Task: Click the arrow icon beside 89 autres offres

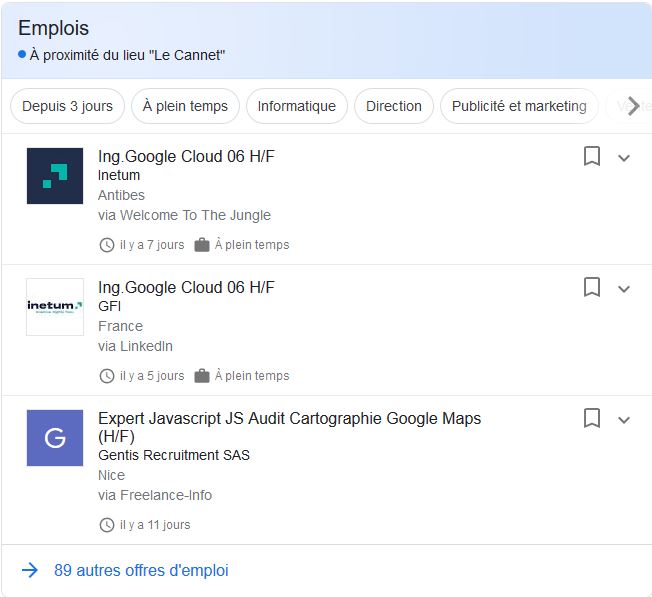Action: click(30, 570)
